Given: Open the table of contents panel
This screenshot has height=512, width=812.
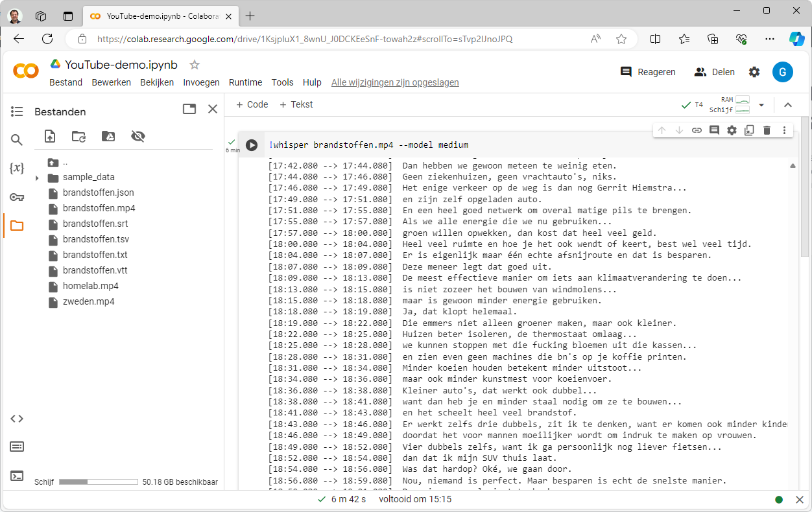Looking at the screenshot, I should pos(17,111).
